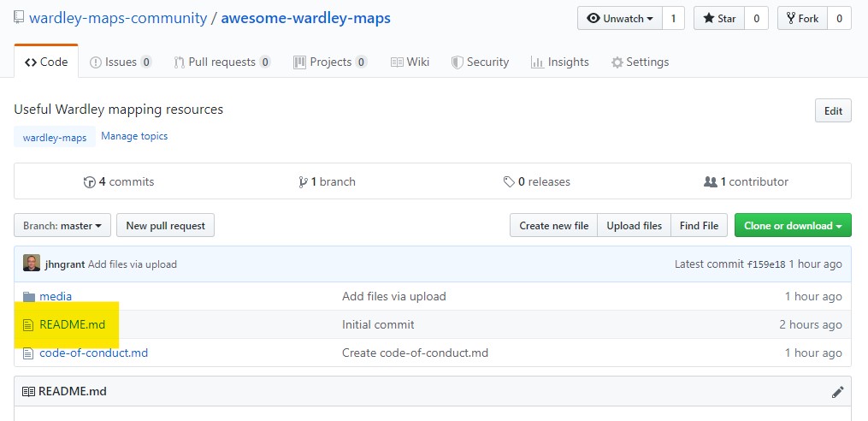The width and height of the screenshot is (868, 421).
Task: Open the 0 releases page
Action: (536, 181)
